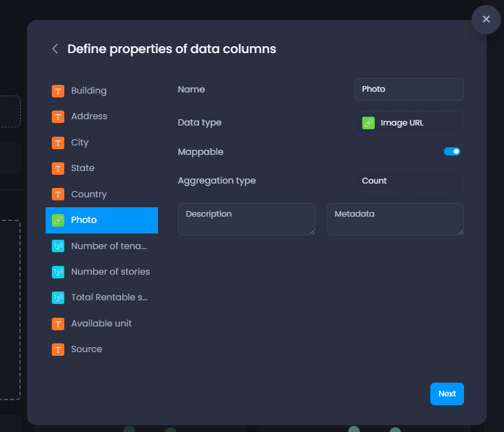Viewport: 504px width, 432px height.
Task: Click the green Image URL link icon
Action: (368, 123)
